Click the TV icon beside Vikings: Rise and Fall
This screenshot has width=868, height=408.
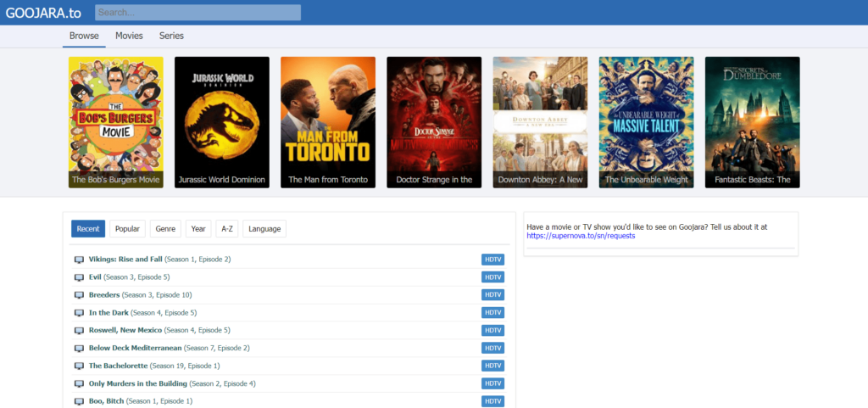tap(80, 260)
